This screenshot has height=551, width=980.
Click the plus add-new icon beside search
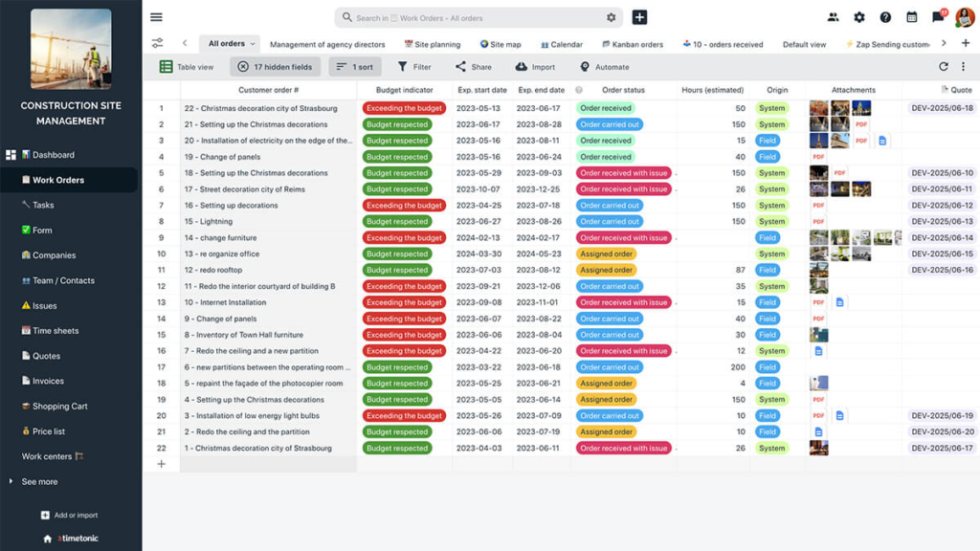pos(638,17)
